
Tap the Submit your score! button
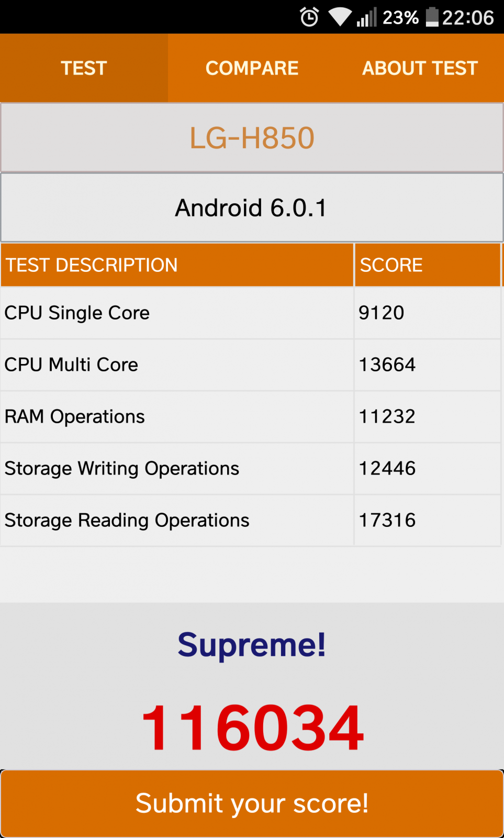click(252, 803)
